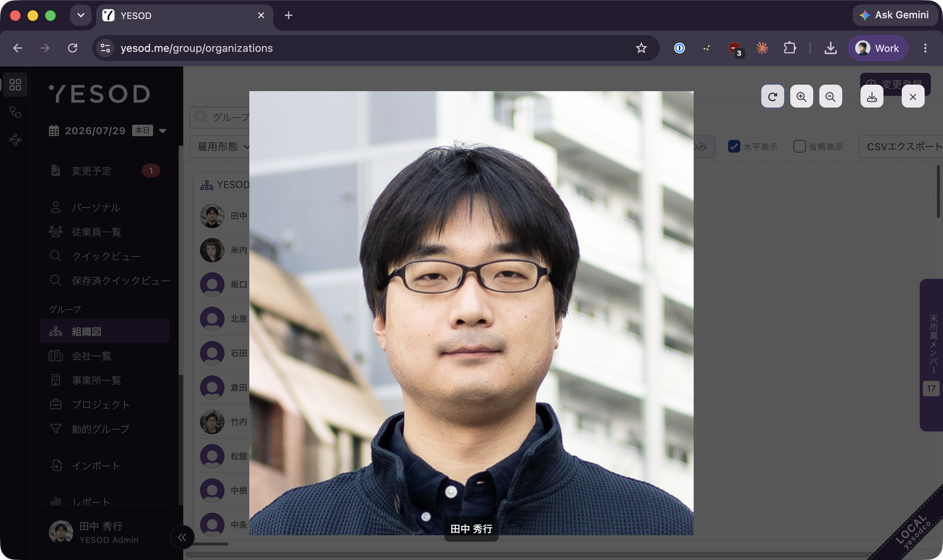The height and width of the screenshot is (560, 943).
Task: Open Chrome three-dot menu
Action: point(925,48)
